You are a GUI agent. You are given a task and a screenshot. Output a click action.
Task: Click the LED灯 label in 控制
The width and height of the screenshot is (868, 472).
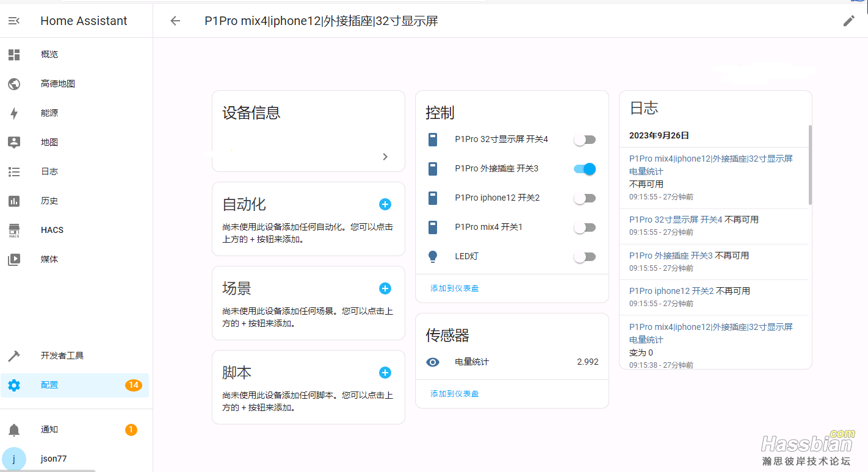coord(467,256)
